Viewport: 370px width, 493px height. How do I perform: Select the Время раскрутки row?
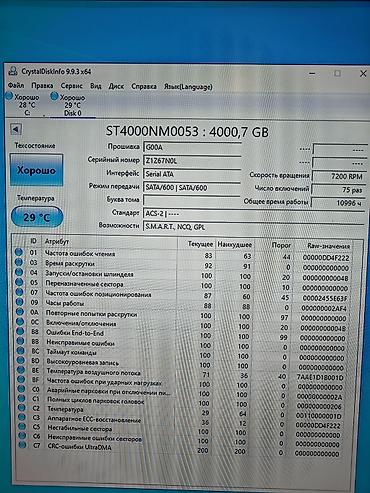pyautogui.click(x=183, y=265)
